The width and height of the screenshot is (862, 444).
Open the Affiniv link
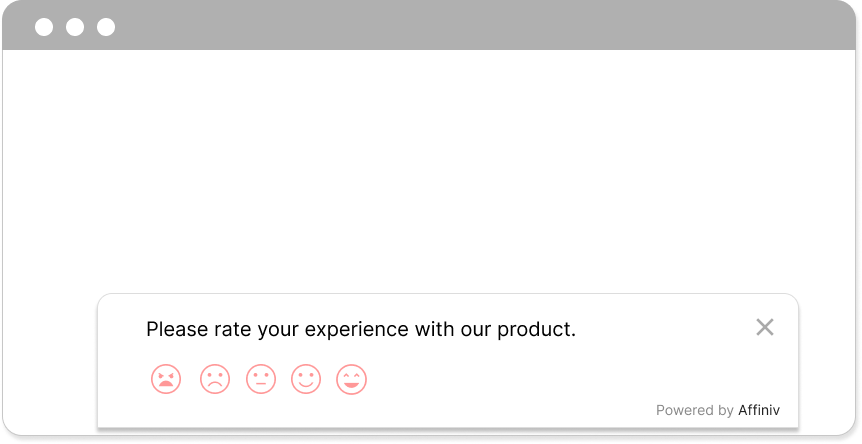(x=759, y=410)
